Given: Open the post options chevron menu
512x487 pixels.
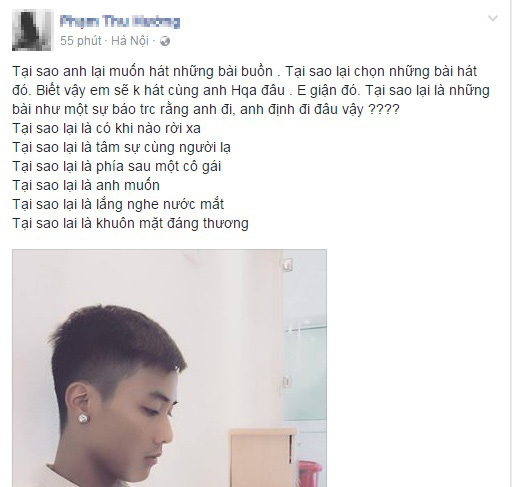Looking at the screenshot, I should [493, 18].
